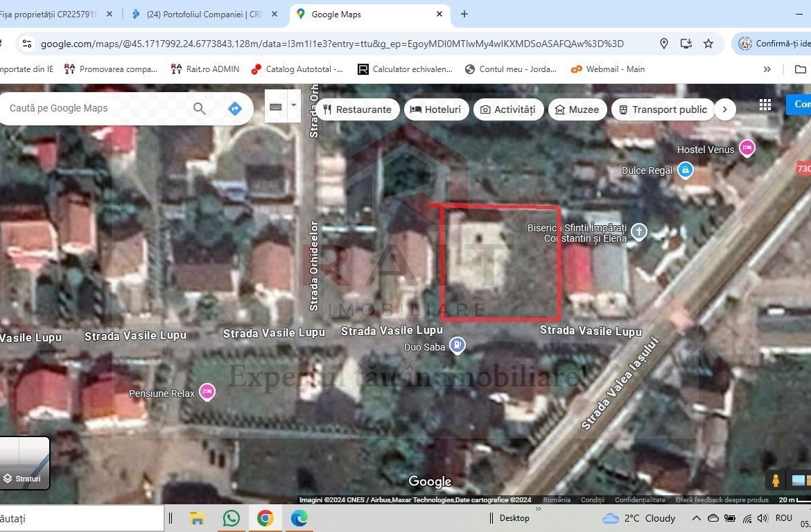Click the Pegman Street View icon
Viewport: 811px width, 532px height.
(x=776, y=480)
